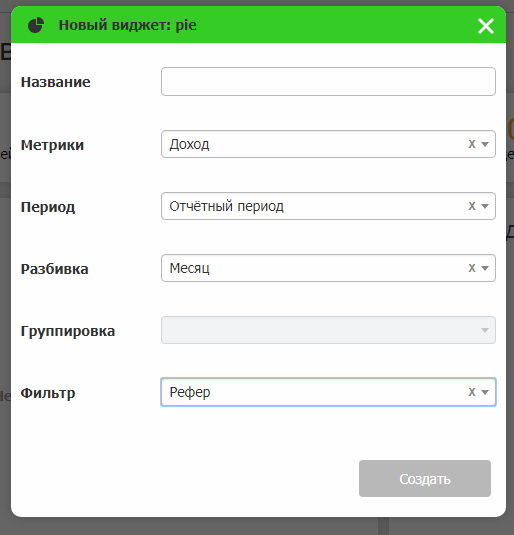Expand the Фильтр dropdown arrow
The width and height of the screenshot is (514, 535).
(x=485, y=392)
